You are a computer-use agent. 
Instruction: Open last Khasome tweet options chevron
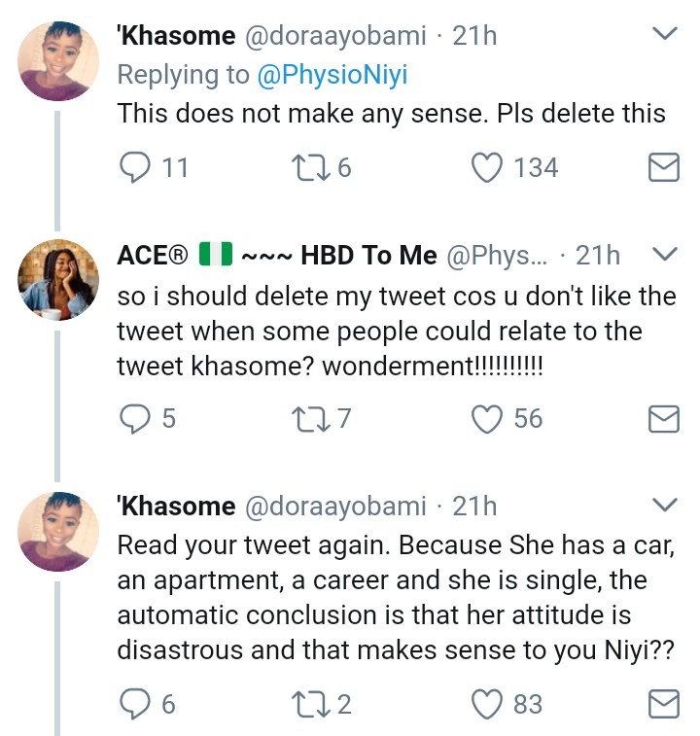click(x=663, y=506)
